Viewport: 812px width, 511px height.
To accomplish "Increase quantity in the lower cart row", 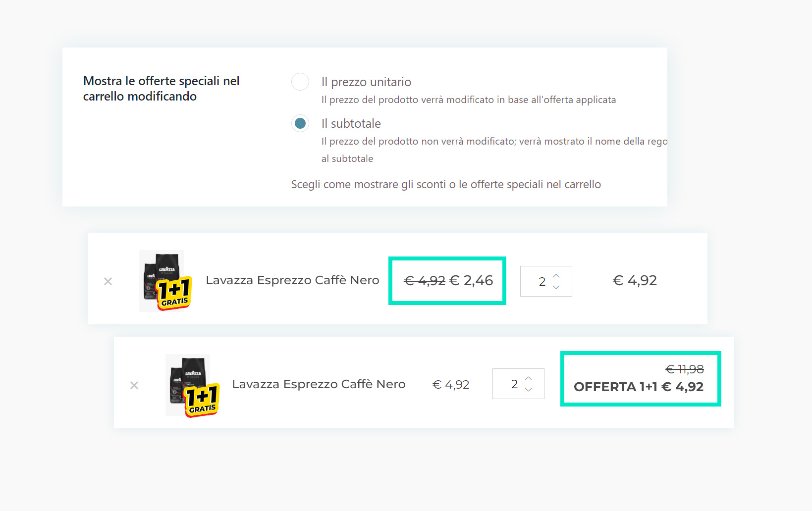I will point(529,378).
